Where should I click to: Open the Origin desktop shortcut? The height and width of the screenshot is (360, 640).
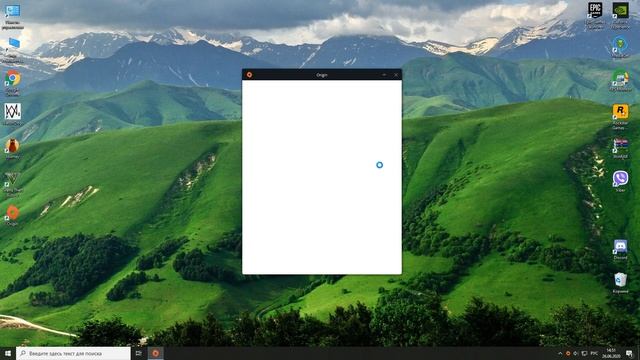[x=12, y=216]
